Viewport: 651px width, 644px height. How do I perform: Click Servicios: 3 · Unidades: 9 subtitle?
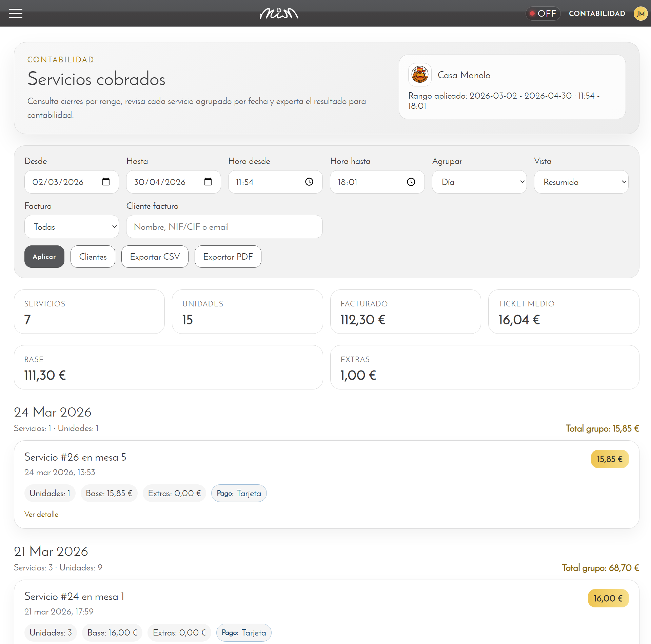coord(58,568)
